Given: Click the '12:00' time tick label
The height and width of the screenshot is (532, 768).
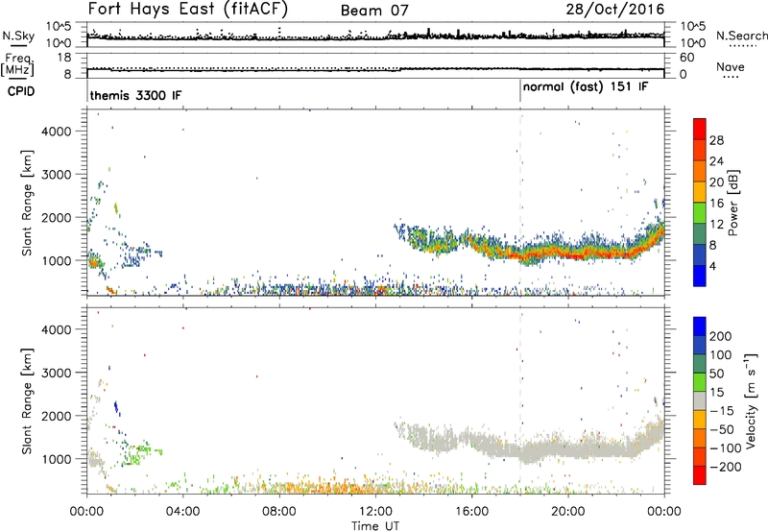Looking at the screenshot, I should pyautogui.click(x=375, y=512).
